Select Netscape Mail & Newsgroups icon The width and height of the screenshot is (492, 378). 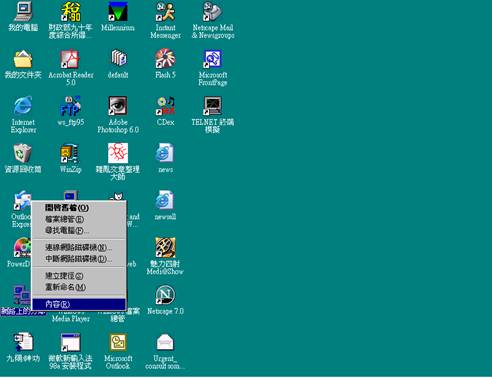tap(213, 11)
